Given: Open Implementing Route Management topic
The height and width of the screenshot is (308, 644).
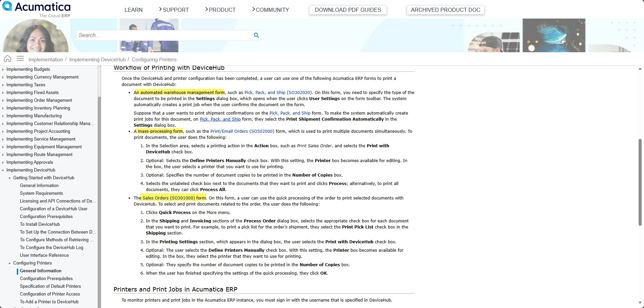Looking at the screenshot, I should click(39, 155).
